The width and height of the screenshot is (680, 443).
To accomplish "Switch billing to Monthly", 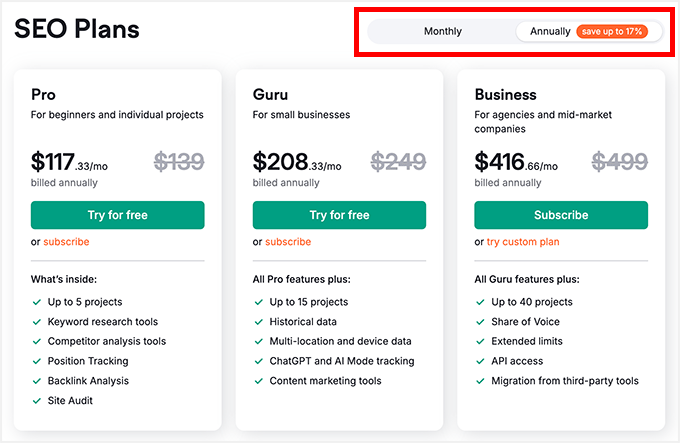I will [442, 31].
